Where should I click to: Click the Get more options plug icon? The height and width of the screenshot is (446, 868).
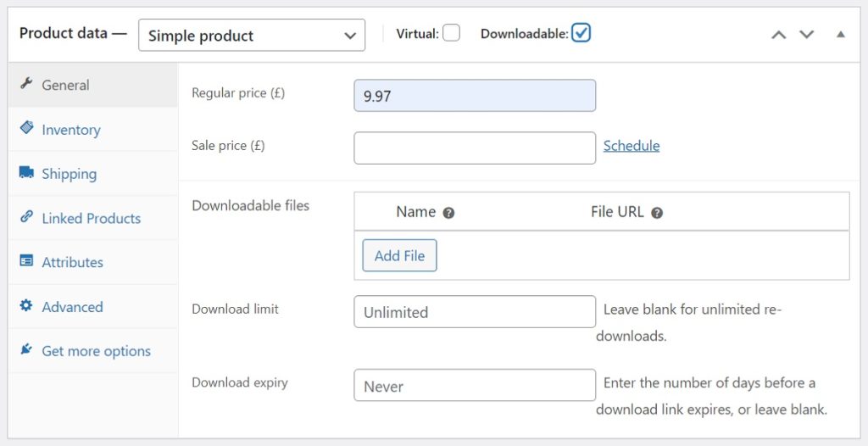(x=26, y=349)
